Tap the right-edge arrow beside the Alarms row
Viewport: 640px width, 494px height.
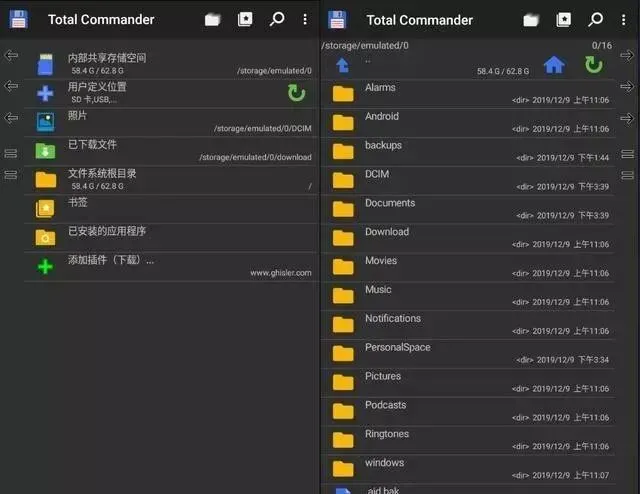[x=627, y=86]
